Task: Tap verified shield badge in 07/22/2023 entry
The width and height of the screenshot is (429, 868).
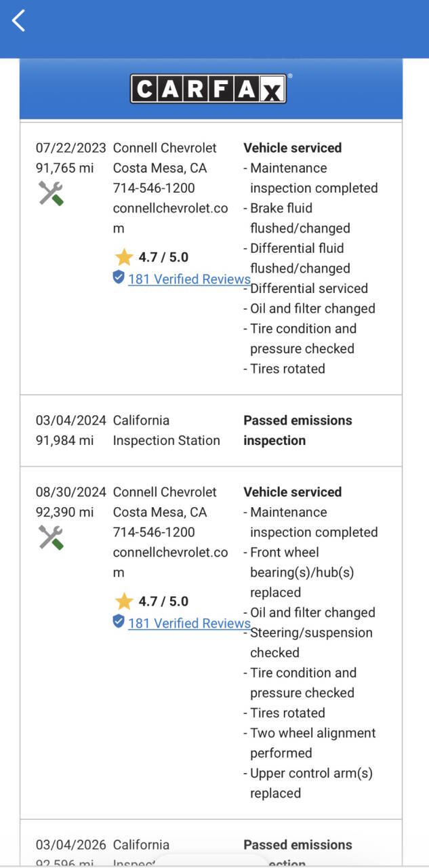Action: point(119,277)
